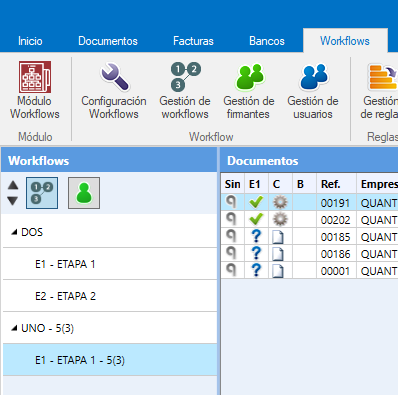Click green checkmark in row 00191

pyautogui.click(x=256, y=202)
